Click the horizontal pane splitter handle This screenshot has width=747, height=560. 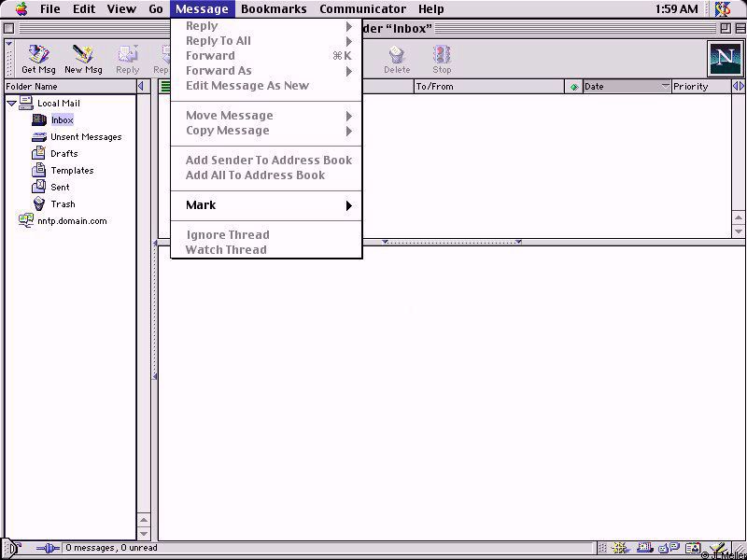coord(451,243)
